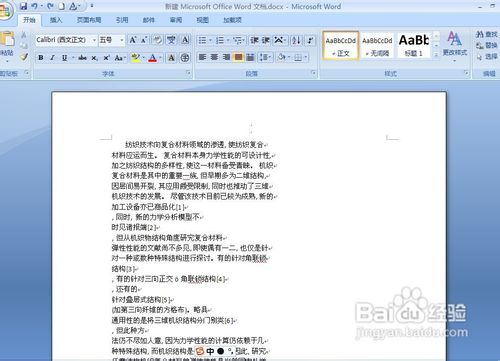500x361 pixels.
Task: Open paragraph dialog launcher (段落)
Action: pos(313,73)
